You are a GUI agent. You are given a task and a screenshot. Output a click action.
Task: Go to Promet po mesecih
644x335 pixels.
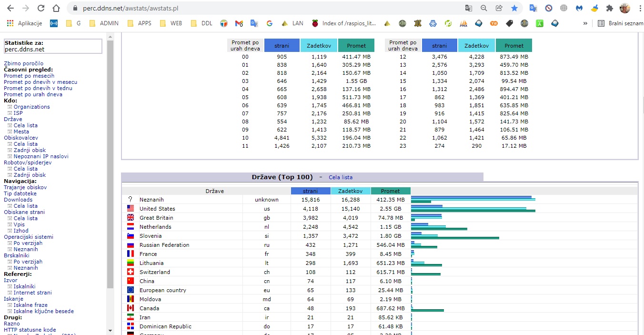point(29,76)
